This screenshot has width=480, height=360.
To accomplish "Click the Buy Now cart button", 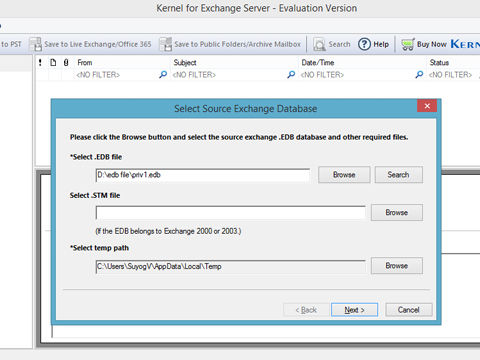I will click(424, 44).
